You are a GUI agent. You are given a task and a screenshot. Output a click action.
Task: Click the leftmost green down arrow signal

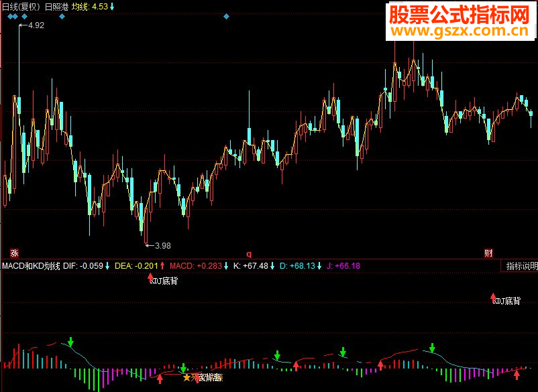tap(70, 342)
